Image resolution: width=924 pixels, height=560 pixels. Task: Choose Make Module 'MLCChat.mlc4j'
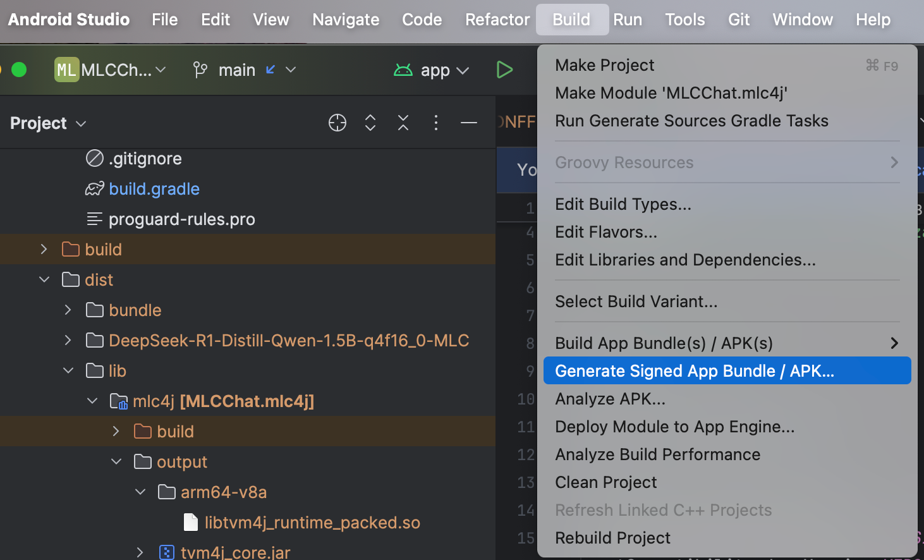(x=727, y=93)
